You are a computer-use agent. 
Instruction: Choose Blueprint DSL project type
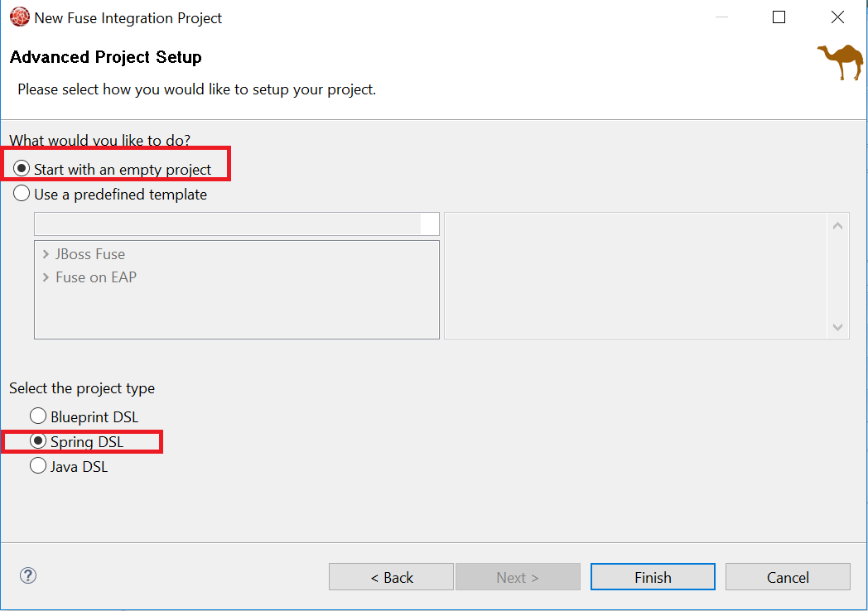click(x=38, y=416)
